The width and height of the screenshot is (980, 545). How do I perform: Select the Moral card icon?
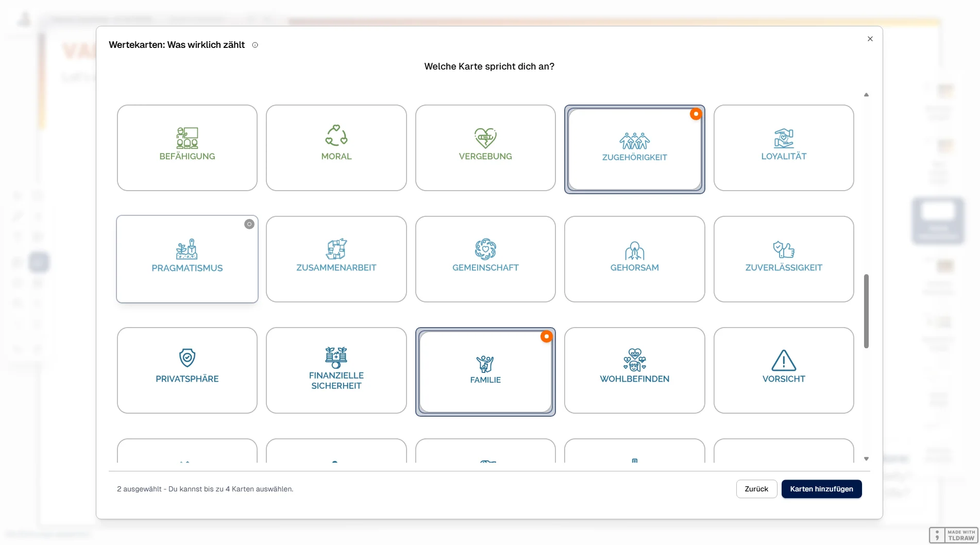tap(336, 136)
